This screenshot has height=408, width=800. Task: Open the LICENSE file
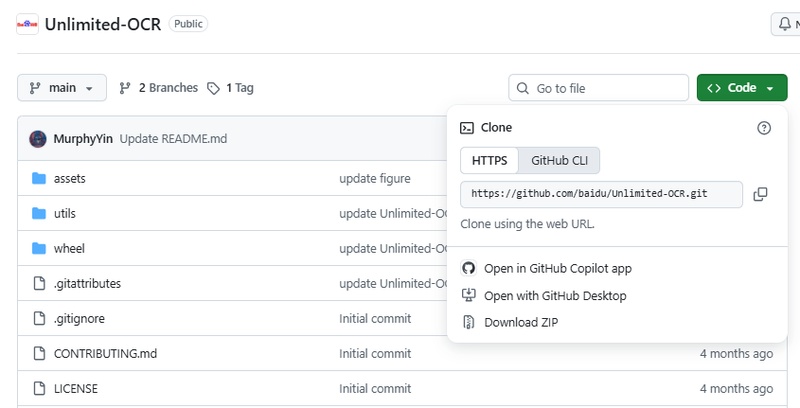click(76, 389)
